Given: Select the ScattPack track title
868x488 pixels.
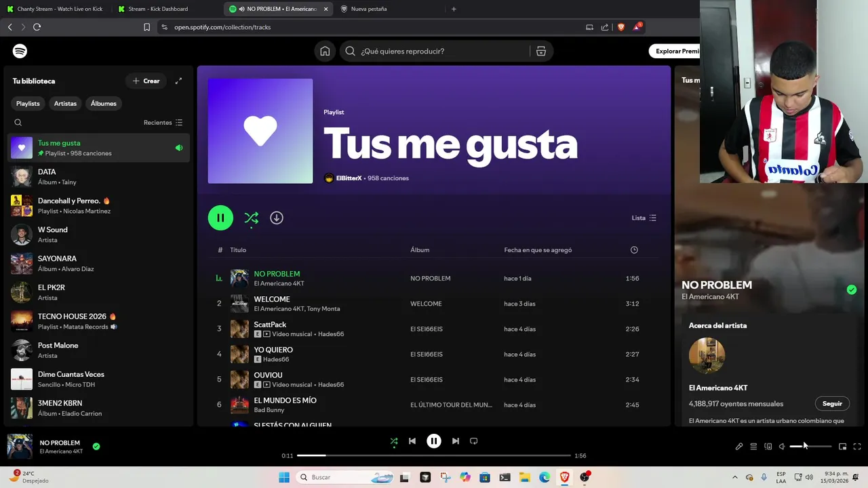Looking at the screenshot, I should point(270,325).
